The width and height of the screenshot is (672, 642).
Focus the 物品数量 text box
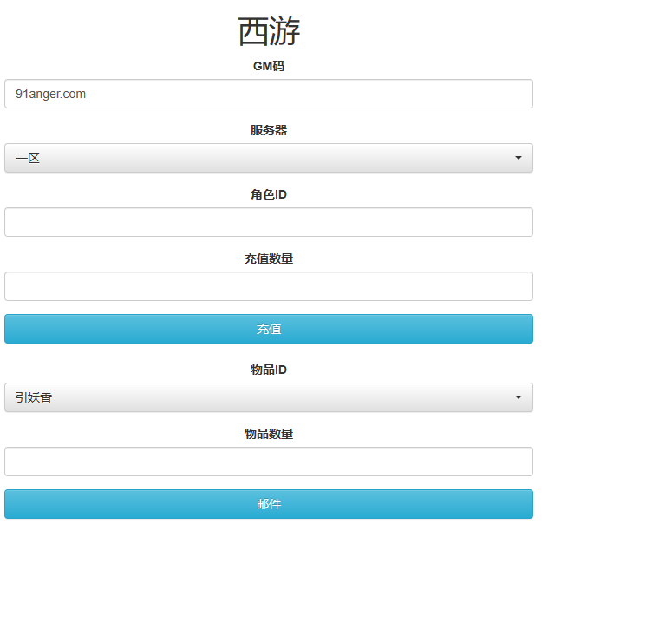click(269, 462)
